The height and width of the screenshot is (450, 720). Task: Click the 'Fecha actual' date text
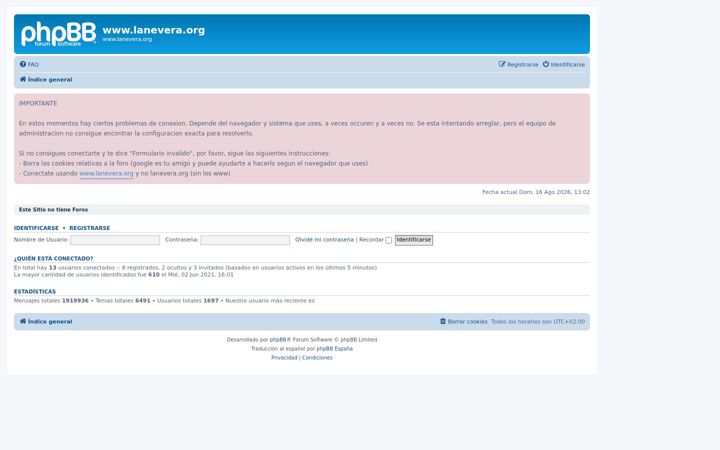[536, 192]
